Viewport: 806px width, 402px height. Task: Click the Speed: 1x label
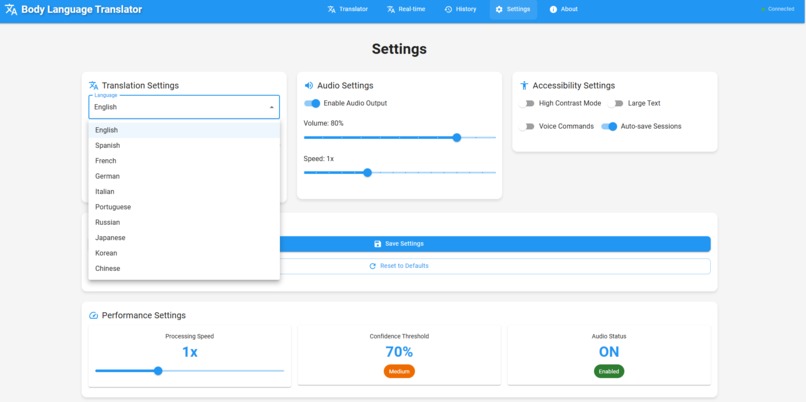pos(319,159)
